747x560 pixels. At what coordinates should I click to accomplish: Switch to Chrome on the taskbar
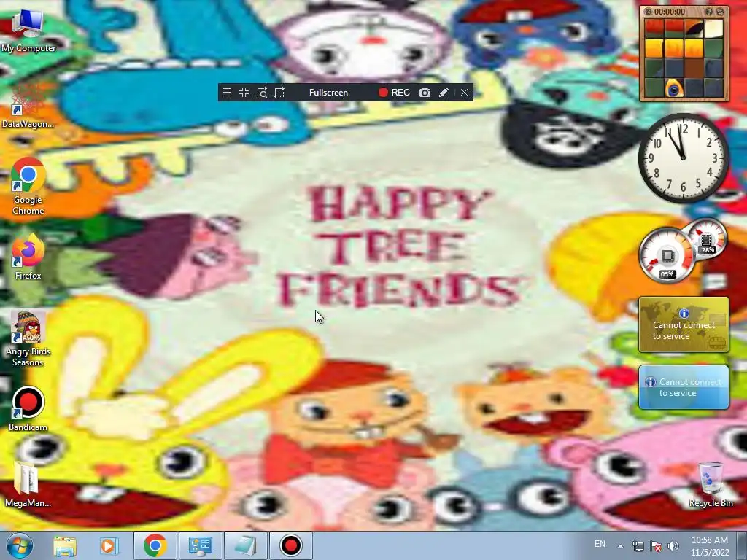[x=155, y=545]
